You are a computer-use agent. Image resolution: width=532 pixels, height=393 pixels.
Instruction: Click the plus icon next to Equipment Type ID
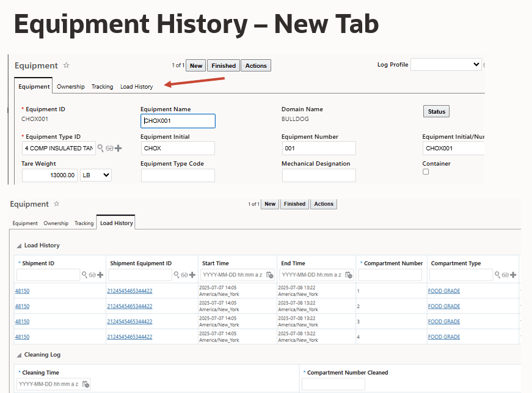point(118,149)
